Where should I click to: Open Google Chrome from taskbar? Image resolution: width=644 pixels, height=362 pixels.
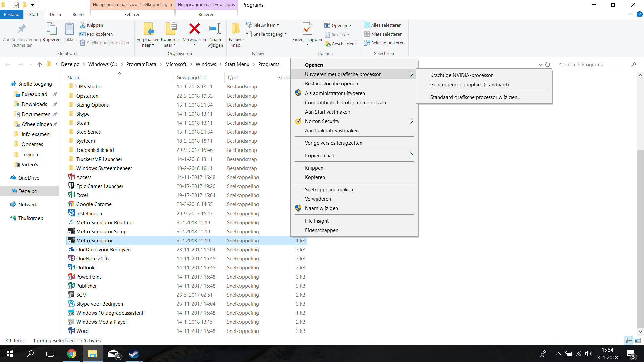pos(71,354)
